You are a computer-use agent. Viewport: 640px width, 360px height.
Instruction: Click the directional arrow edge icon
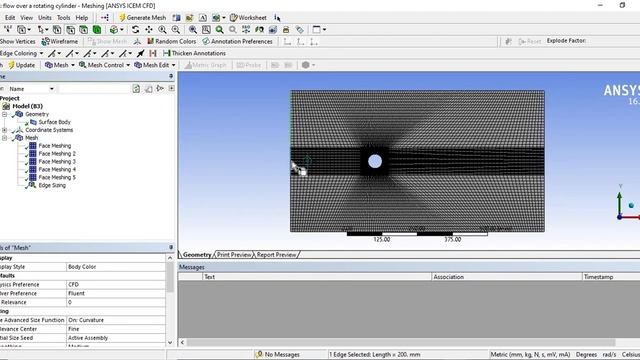tap(140, 53)
